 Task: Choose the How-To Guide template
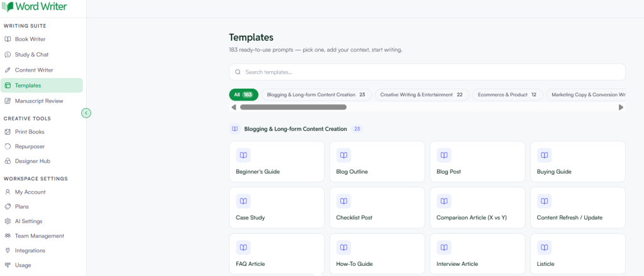click(377, 254)
